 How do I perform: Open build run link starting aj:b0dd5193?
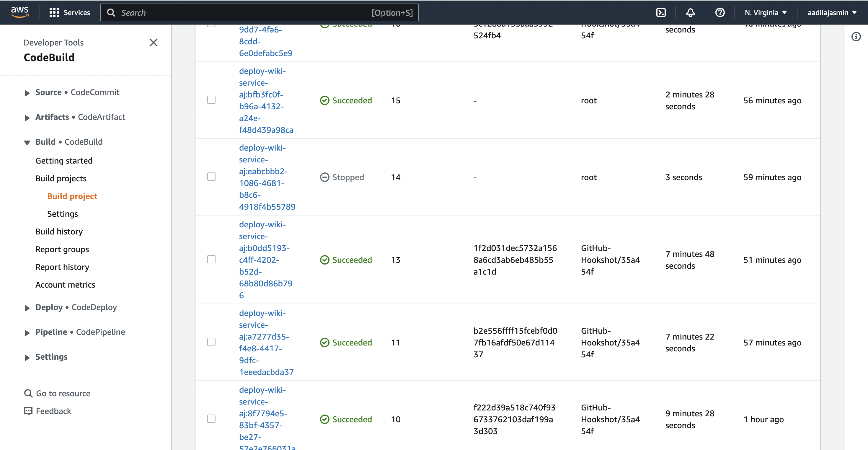pyautogui.click(x=265, y=260)
